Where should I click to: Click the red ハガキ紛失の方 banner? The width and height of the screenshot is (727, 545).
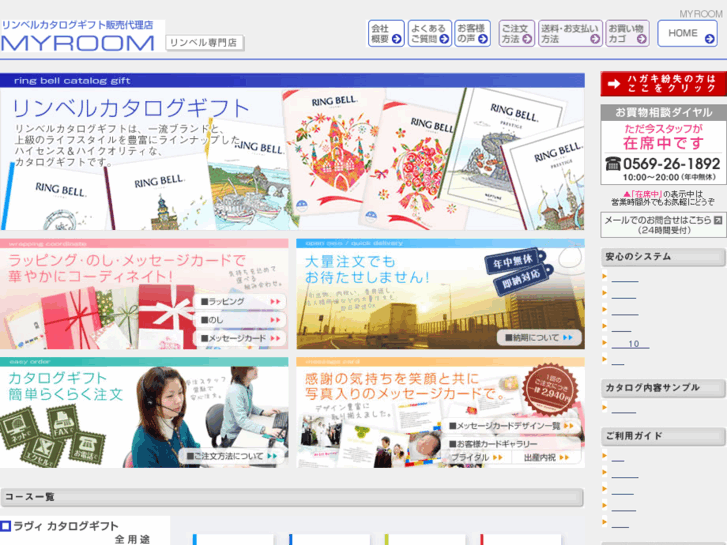click(x=663, y=83)
